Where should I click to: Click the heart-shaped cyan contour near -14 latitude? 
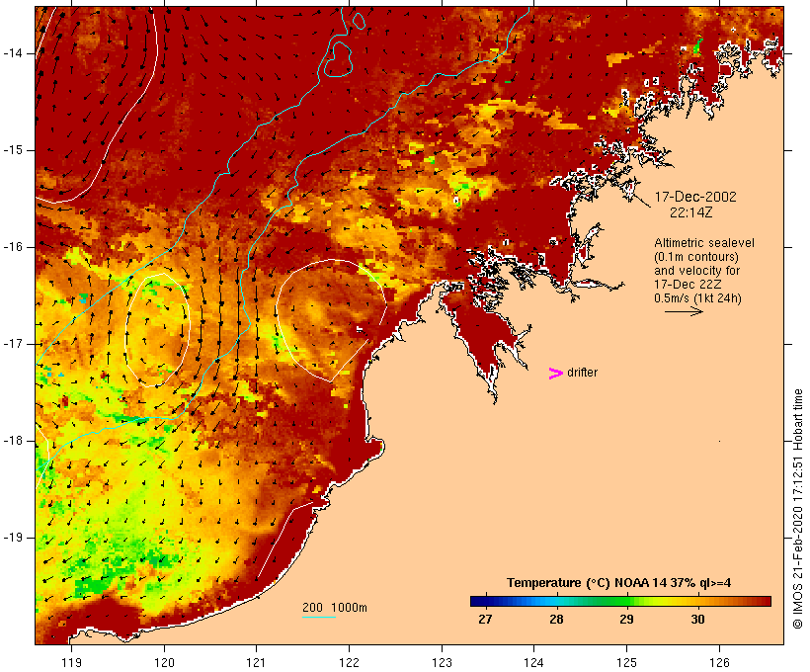point(338,59)
